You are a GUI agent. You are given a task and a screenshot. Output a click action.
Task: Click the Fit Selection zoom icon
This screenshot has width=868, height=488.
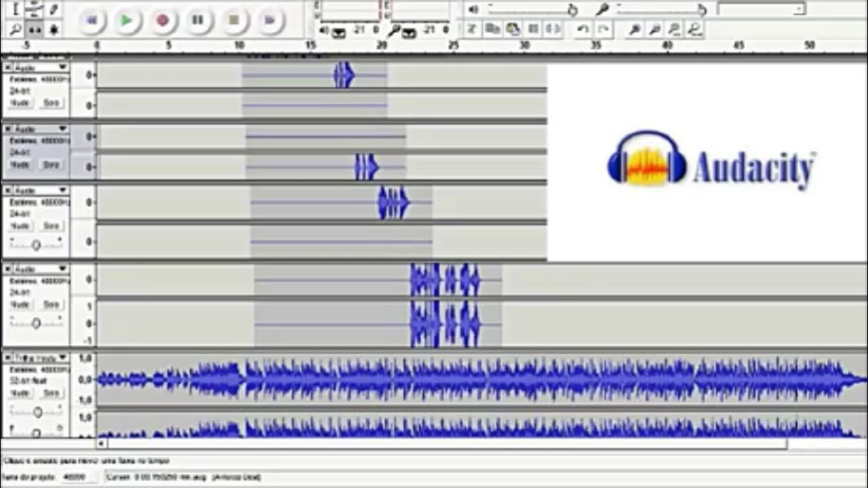pos(674,28)
